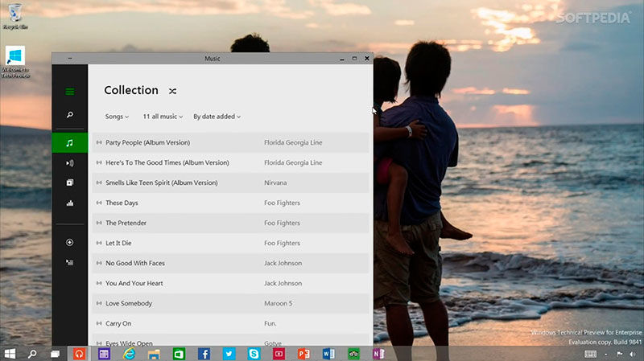Image resolution: width=644 pixels, height=361 pixels.
Task: Open the playlists list icon in sidebar
Action: tap(69, 262)
